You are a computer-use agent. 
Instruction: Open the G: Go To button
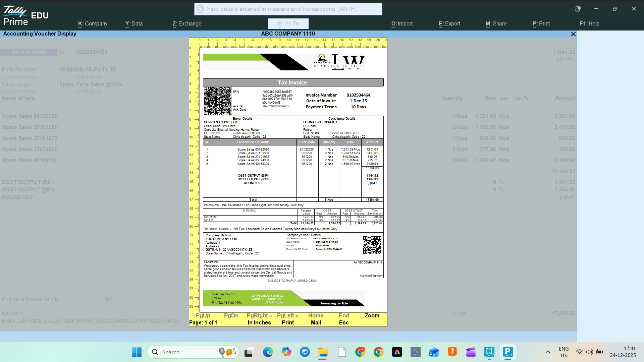point(288,24)
